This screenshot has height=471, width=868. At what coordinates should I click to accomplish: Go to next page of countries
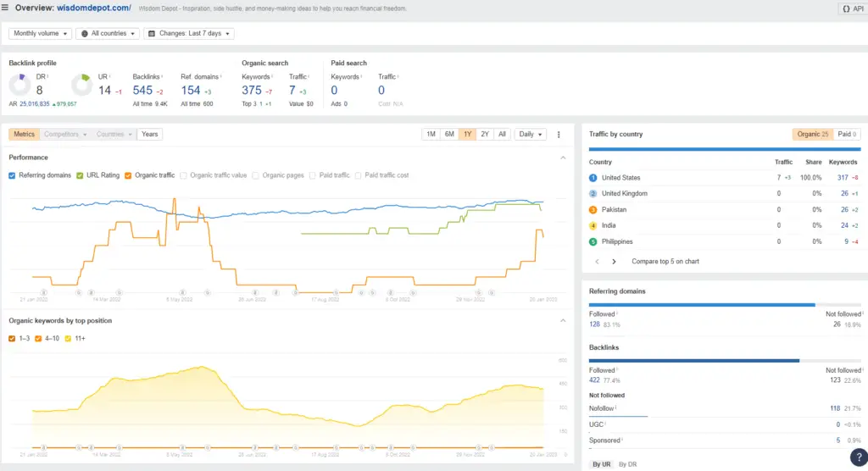[x=614, y=262]
